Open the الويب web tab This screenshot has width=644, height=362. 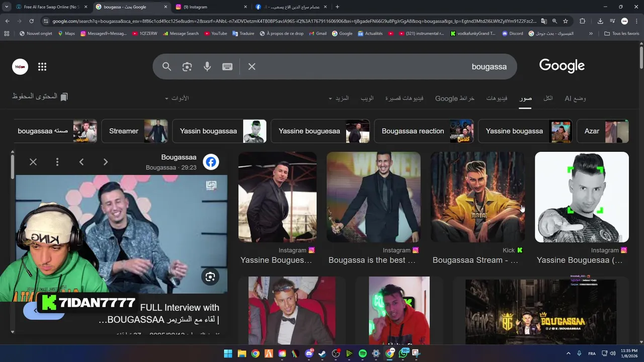point(367,98)
